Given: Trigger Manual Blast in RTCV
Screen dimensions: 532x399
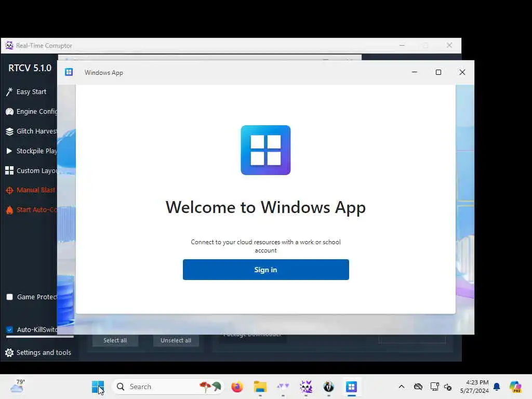Looking at the screenshot, I should [x=36, y=190].
